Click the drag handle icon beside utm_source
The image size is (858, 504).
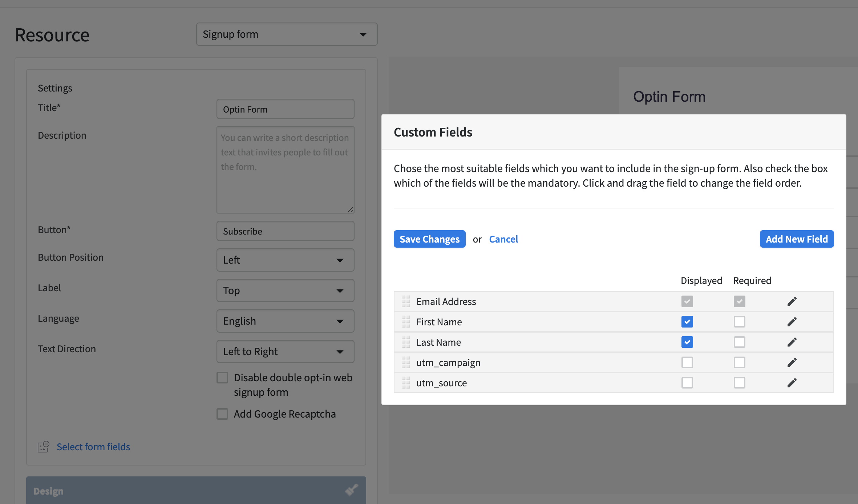pyautogui.click(x=406, y=383)
